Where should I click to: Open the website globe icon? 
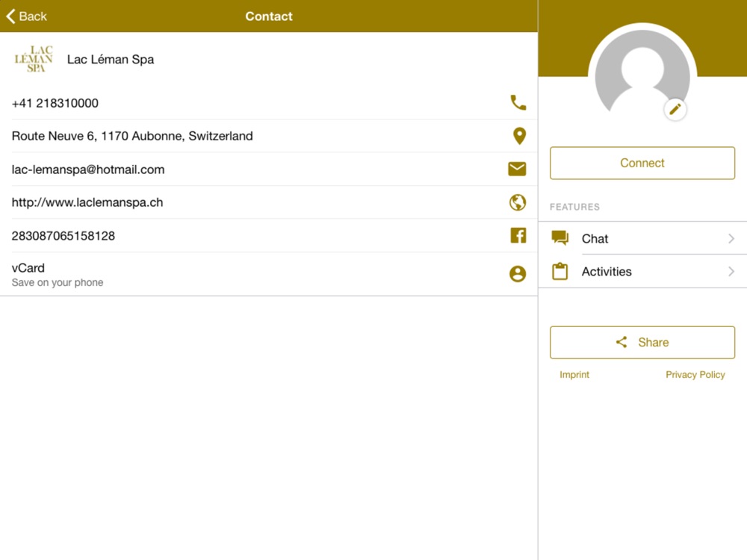pos(518,202)
